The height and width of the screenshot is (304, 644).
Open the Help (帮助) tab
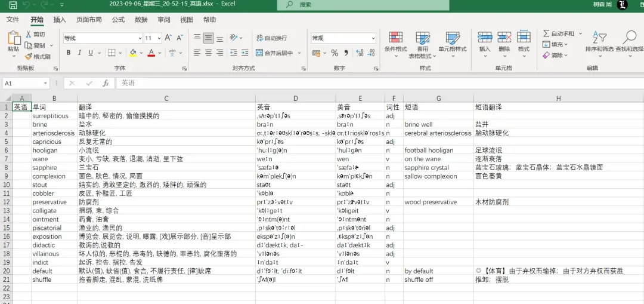[209, 19]
